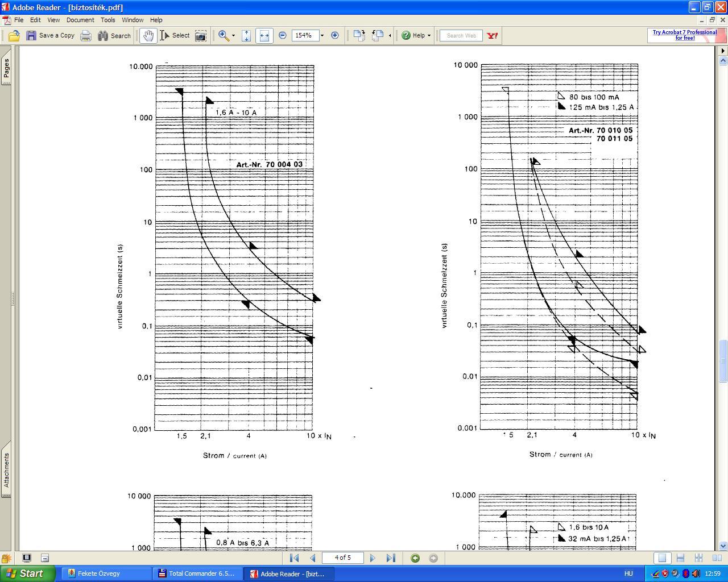Image resolution: width=728 pixels, height=582 pixels.
Task: Zoom out with the minus button
Action: point(283,36)
